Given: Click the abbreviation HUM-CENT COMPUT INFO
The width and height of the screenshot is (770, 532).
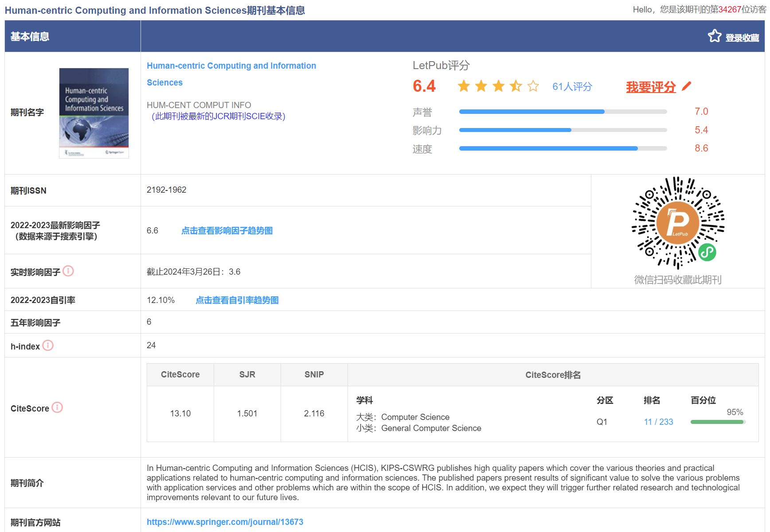Looking at the screenshot, I should point(199,105).
